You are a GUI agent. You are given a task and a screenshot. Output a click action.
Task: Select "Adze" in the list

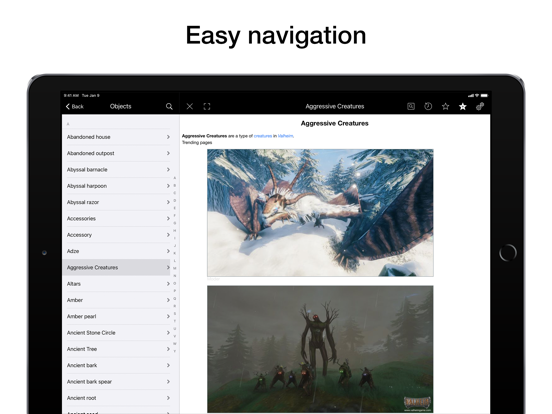pos(116,251)
